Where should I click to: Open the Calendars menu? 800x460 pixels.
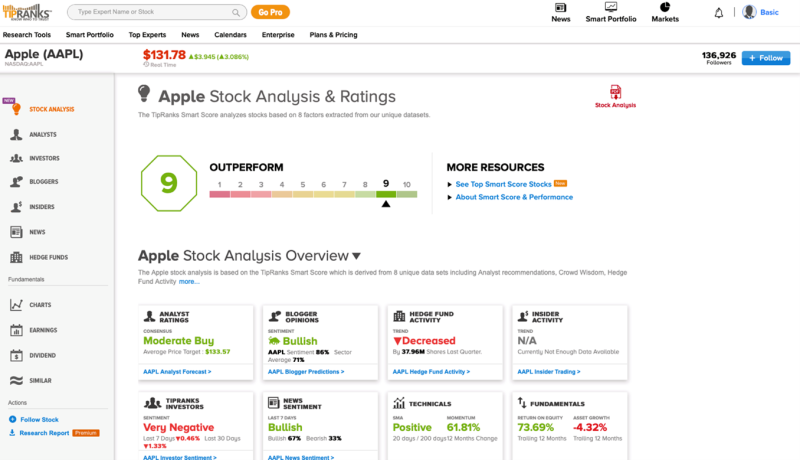(x=230, y=35)
